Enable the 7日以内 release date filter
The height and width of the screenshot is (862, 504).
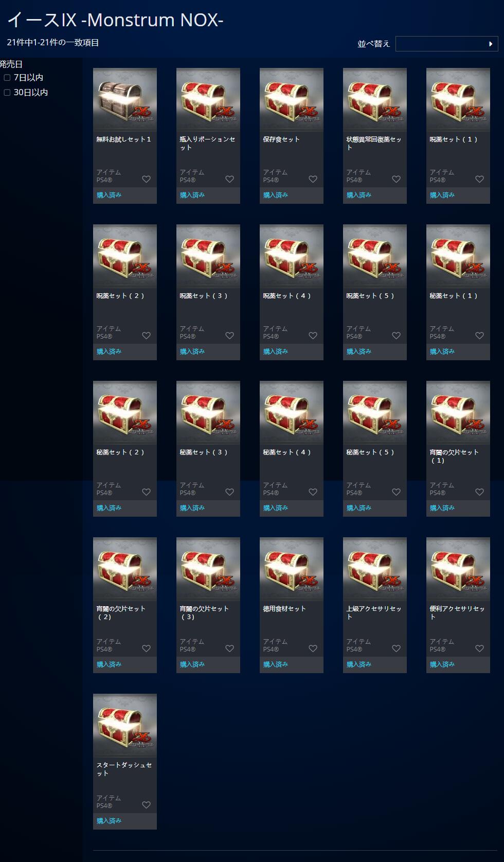[x=7, y=78]
